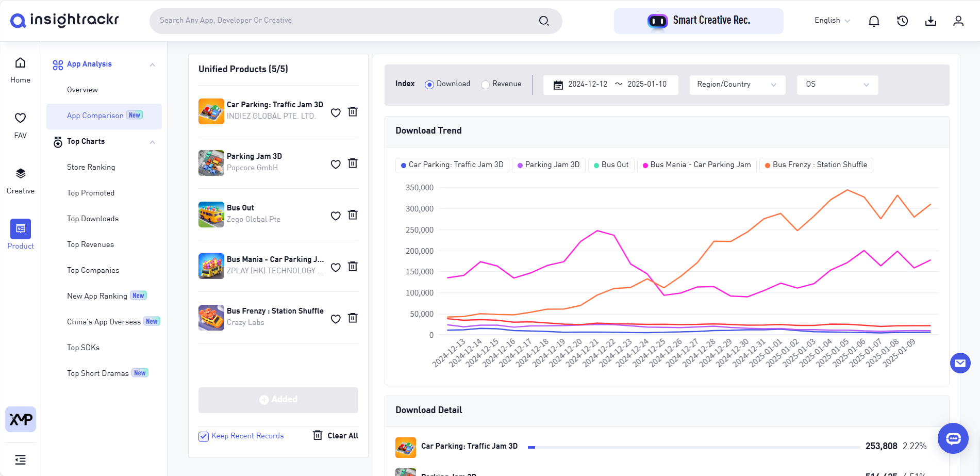Toggle Bus Frenzy legend series
980x476 pixels.
coord(816,165)
